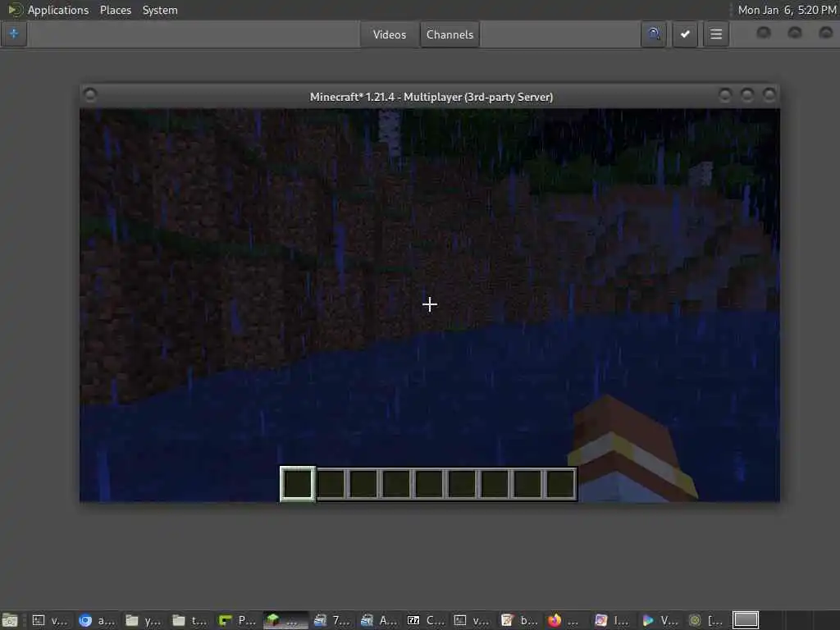Image resolution: width=840 pixels, height=630 pixels.
Task: Open the Places menu
Action: [x=115, y=10]
